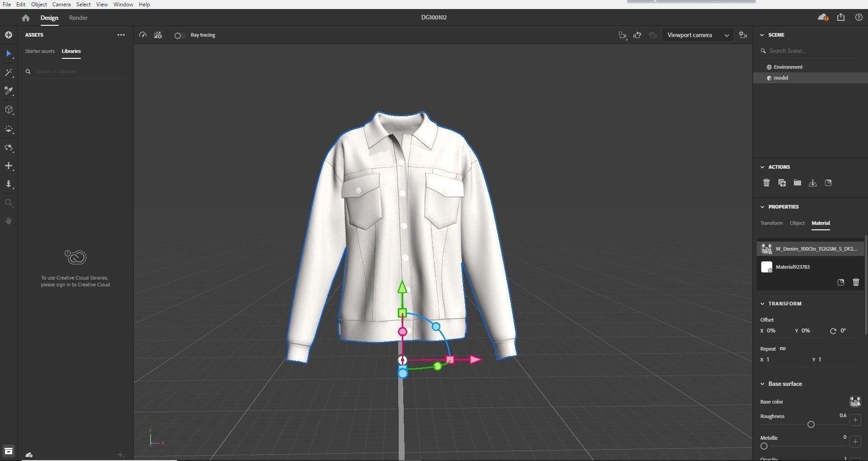Image resolution: width=868 pixels, height=461 pixels.
Task: Open the Assets panel toggle icon
Action: point(9,451)
